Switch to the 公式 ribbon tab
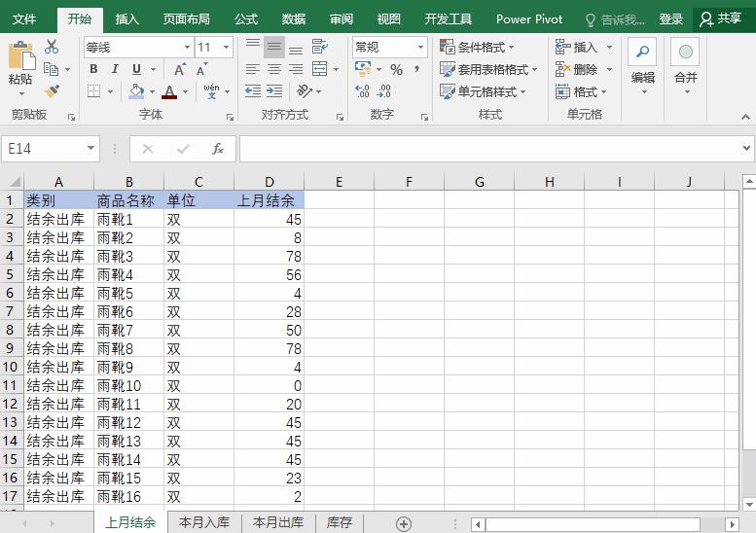 [246, 19]
